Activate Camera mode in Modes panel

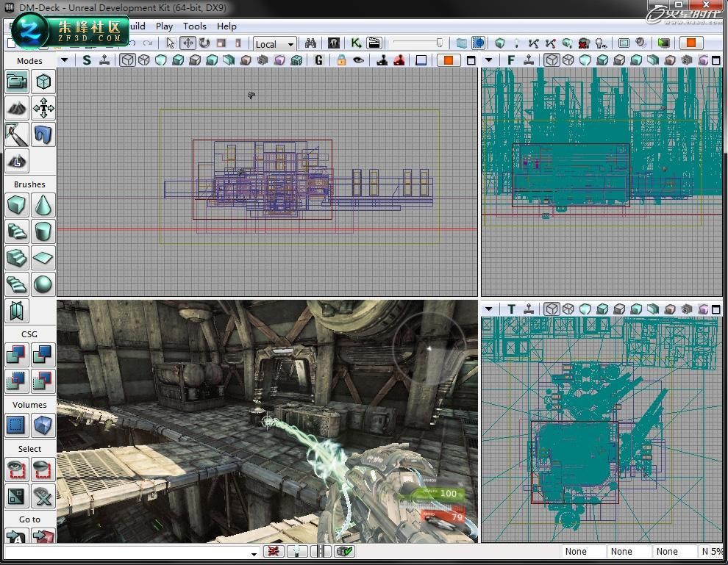[x=17, y=82]
